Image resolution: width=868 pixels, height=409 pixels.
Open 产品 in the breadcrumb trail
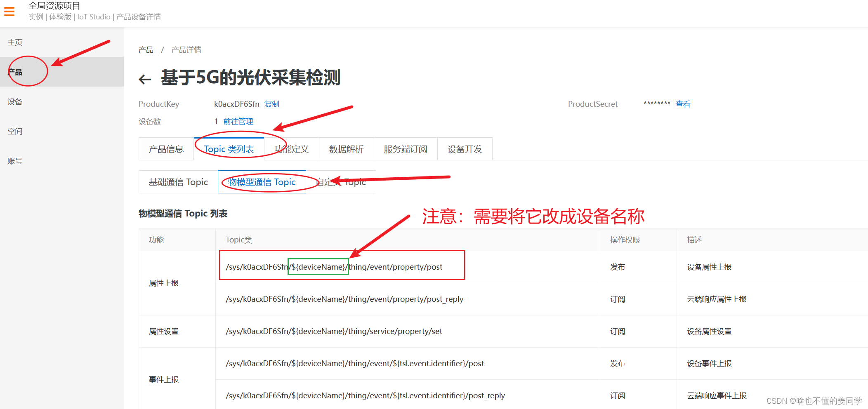point(145,49)
